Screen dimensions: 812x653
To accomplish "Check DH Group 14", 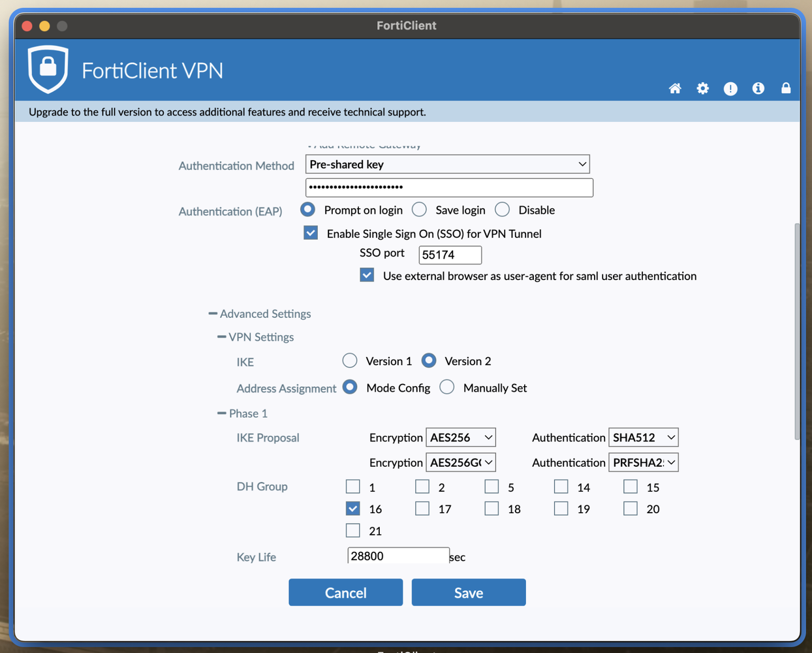I will click(561, 486).
